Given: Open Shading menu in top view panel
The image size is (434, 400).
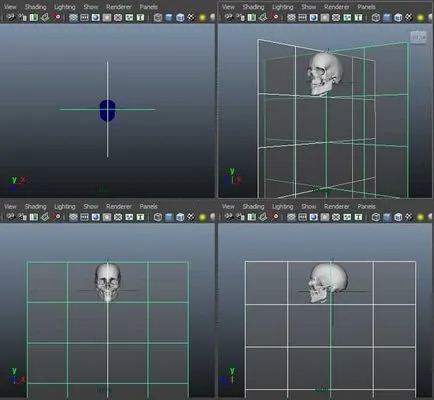Looking at the screenshot, I should pos(35,7).
